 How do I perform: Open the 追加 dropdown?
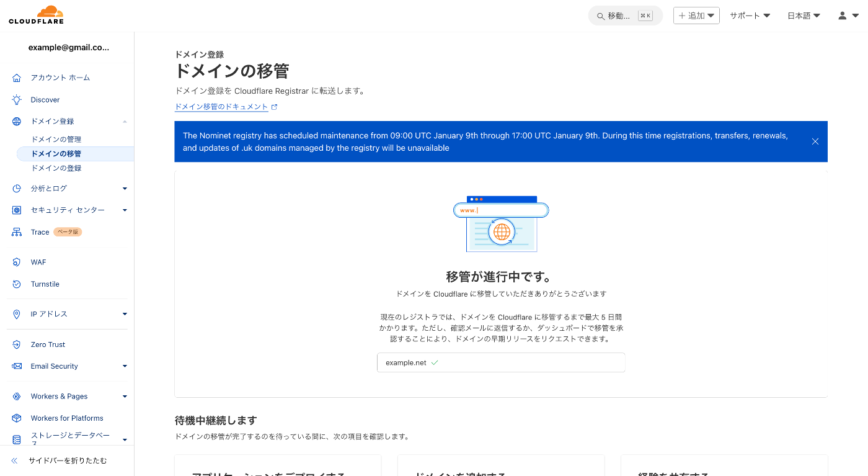pos(696,16)
